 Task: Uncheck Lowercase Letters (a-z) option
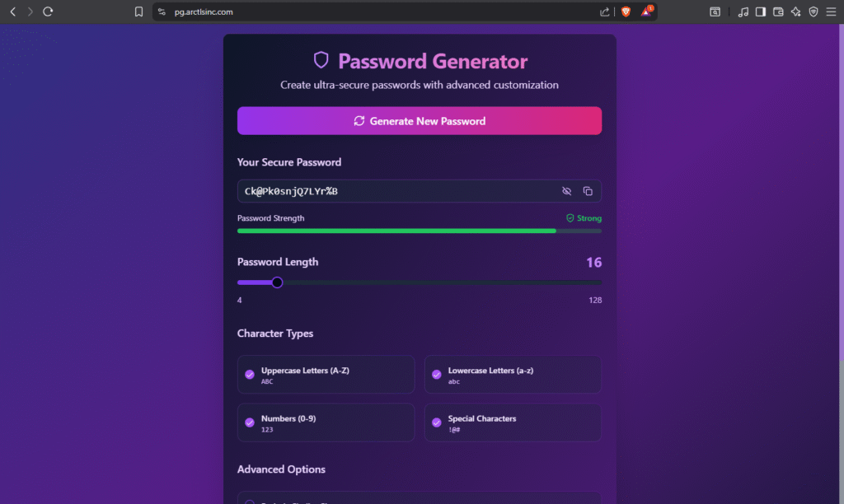tap(437, 375)
